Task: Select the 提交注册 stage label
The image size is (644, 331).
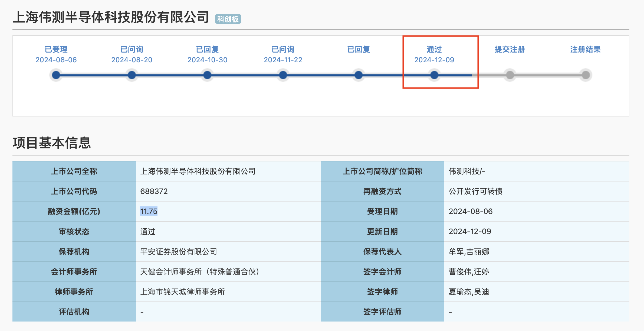Action: 510,49
